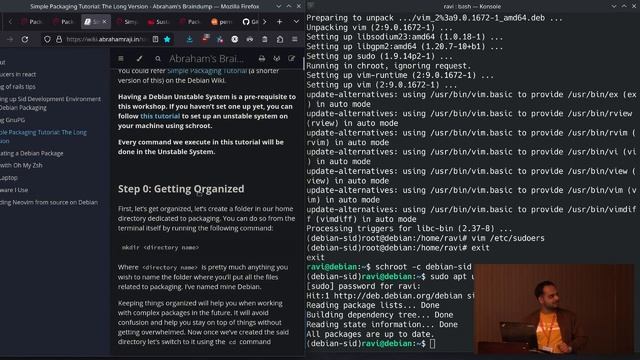The image size is (640, 360).
Task: Switch to the GitHub tab
Action: [250, 22]
